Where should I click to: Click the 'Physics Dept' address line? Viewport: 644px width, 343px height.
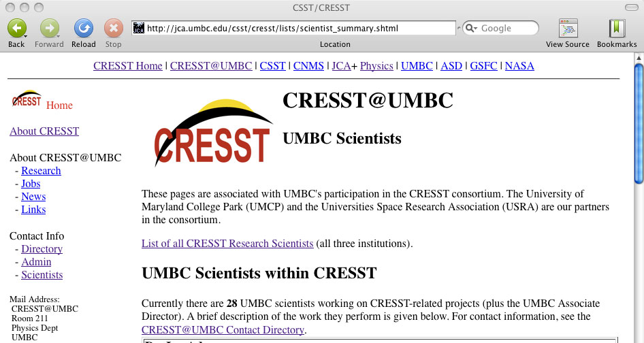[35, 328]
